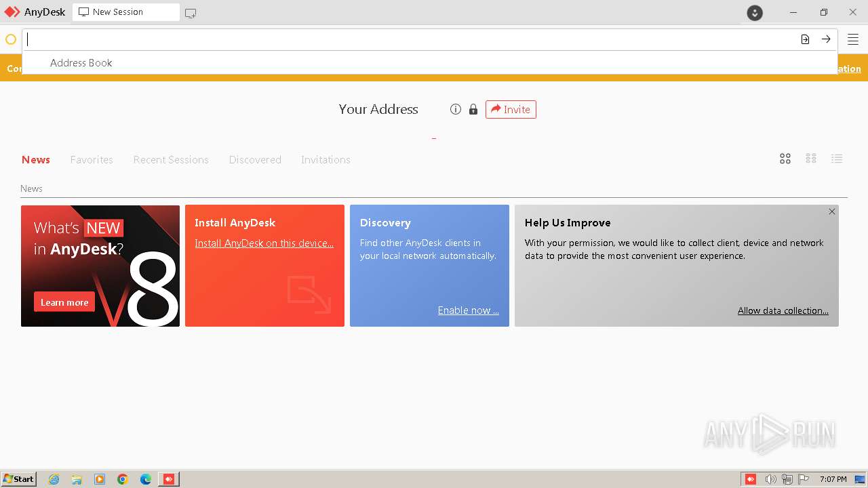Click Learn more on What's New card
The image size is (868, 488).
[x=64, y=302]
